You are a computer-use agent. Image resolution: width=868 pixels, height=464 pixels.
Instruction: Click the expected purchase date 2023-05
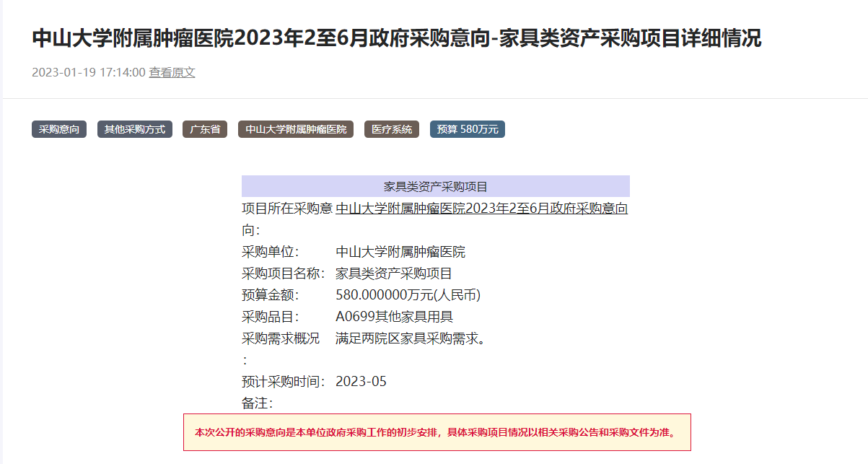pos(361,382)
